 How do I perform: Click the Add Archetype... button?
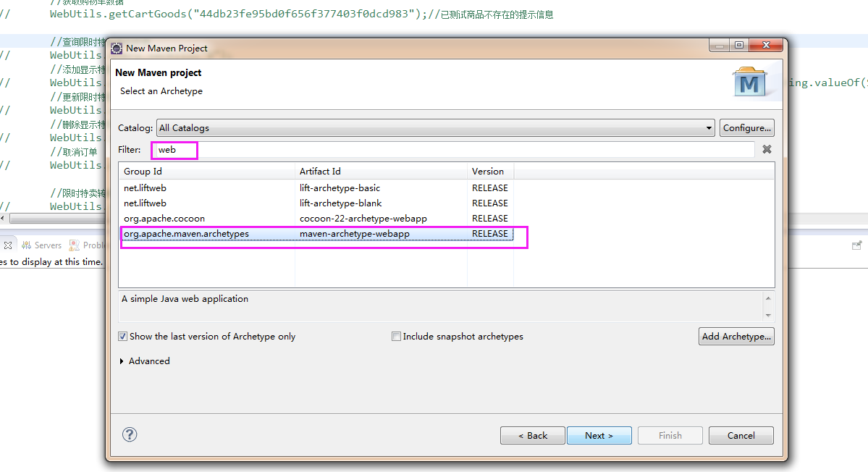coord(736,337)
